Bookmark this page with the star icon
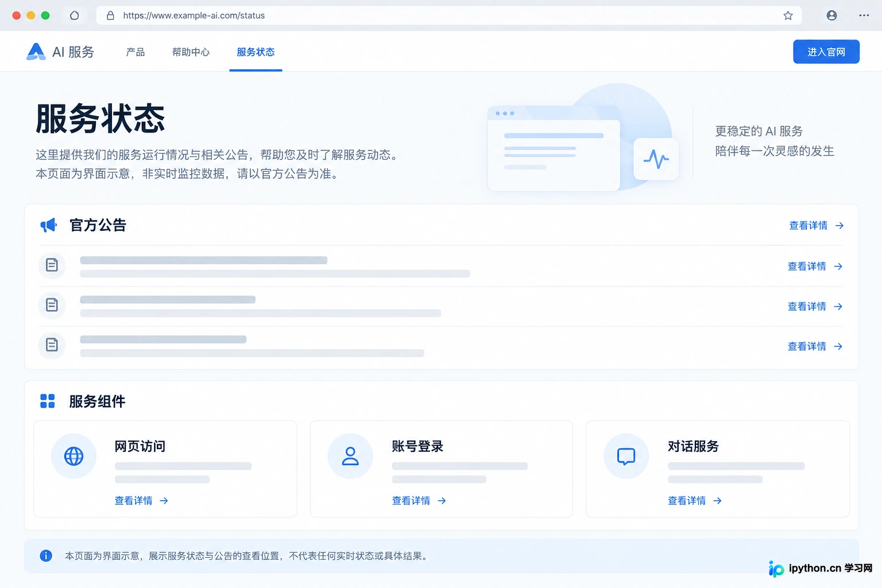This screenshot has width=882, height=588. (x=788, y=16)
